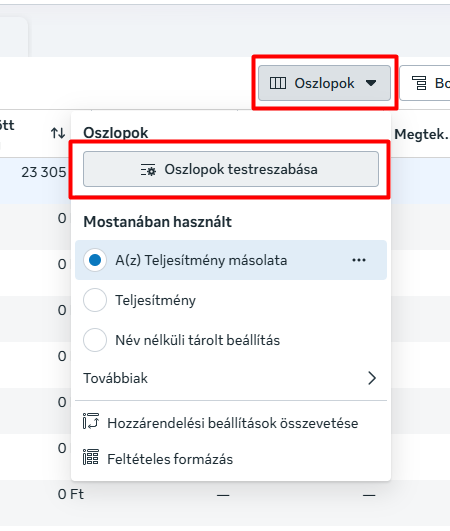
Task: Open the Továbbiak submenu row
Action: click(231, 378)
